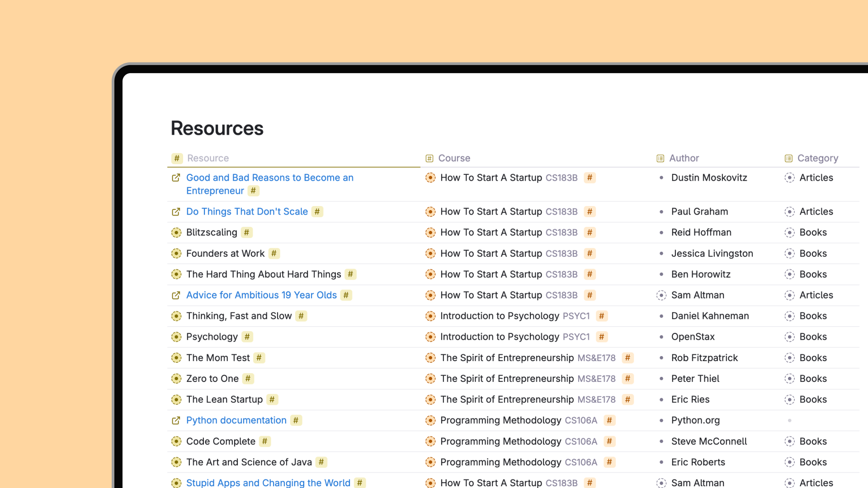Open the external link icon for Advice for Ambitious 19 Year Olds
The image size is (868, 488).
[x=176, y=296]
